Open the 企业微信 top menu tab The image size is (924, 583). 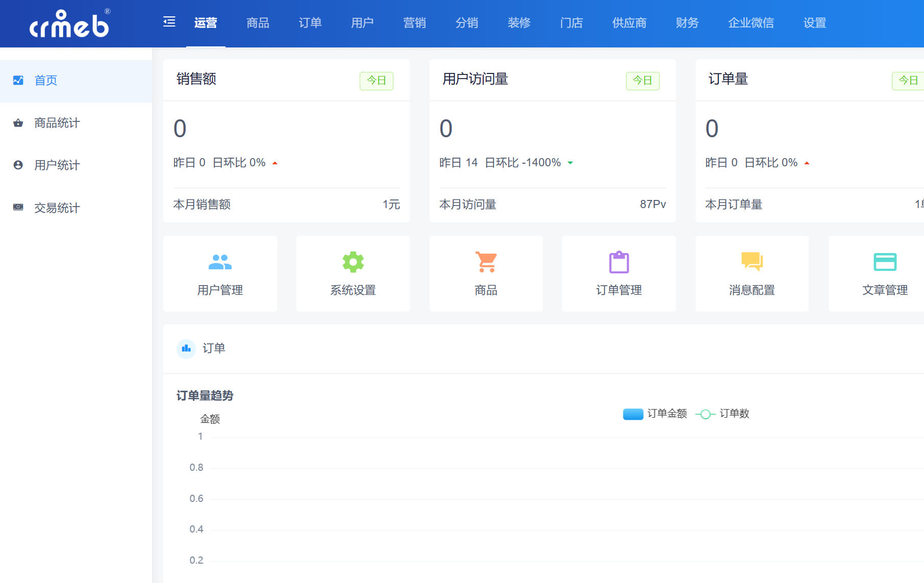[751, 23]
